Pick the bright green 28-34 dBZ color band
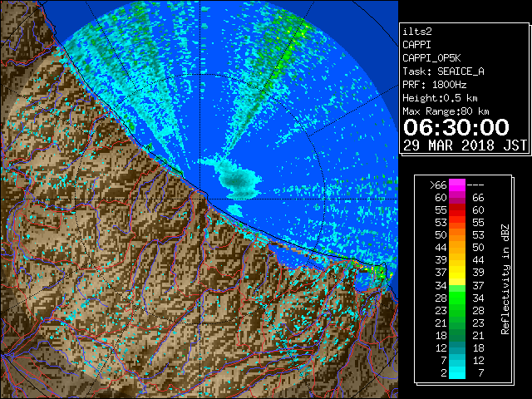532x399 pixels. (457, 298)
